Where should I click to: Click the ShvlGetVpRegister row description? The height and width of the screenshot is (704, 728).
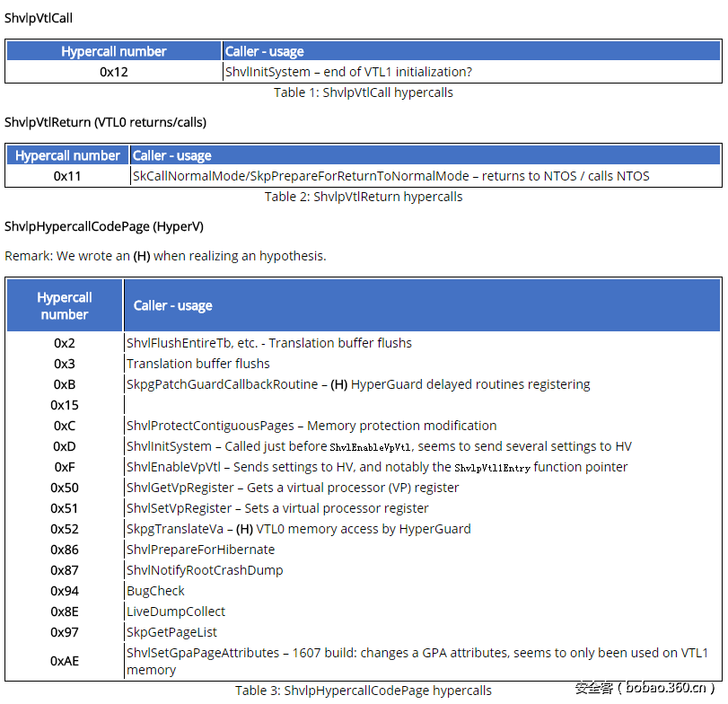(293, 488)
